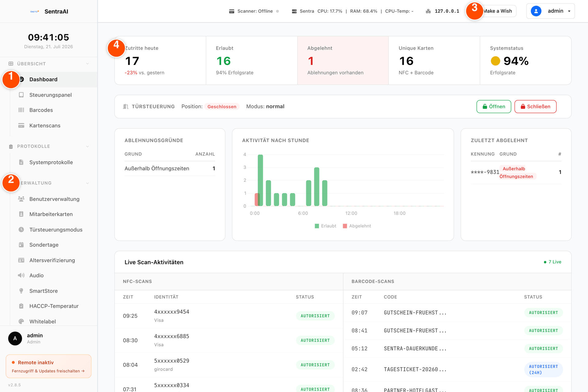Click the Sondertage calendar icon
Image resolution: width=588 pixels, height=392 pixels.
point(21,245)
